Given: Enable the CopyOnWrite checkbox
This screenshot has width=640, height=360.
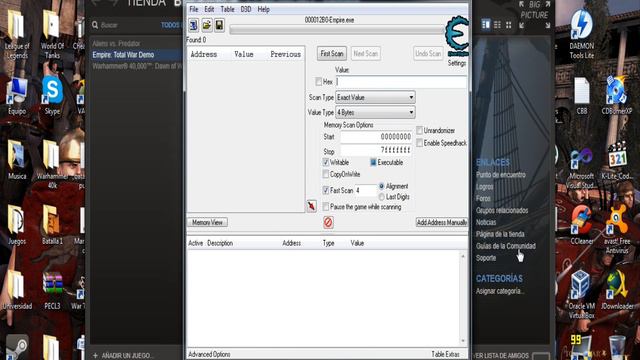Looking at the screenshot, I should pos(326,174).
